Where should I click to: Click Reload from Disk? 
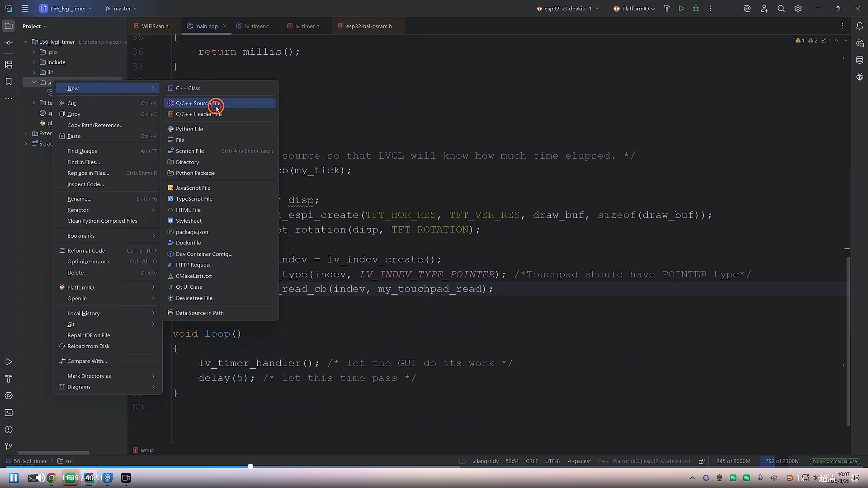pyautogui.click(x=108, y=347)
